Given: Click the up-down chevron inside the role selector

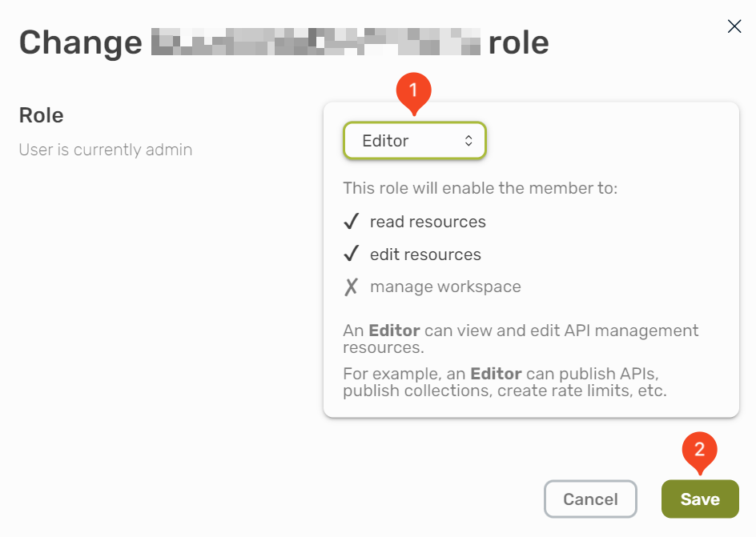Looking at the screenshot, I should coord(468,139).
